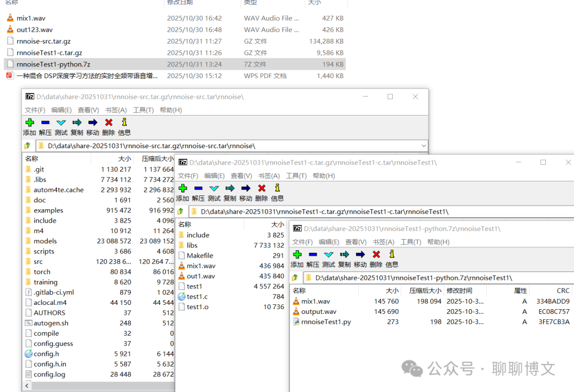Open File menu in rnnoise-src window
This screenshot has height=392, width=574.
(35, 110)
